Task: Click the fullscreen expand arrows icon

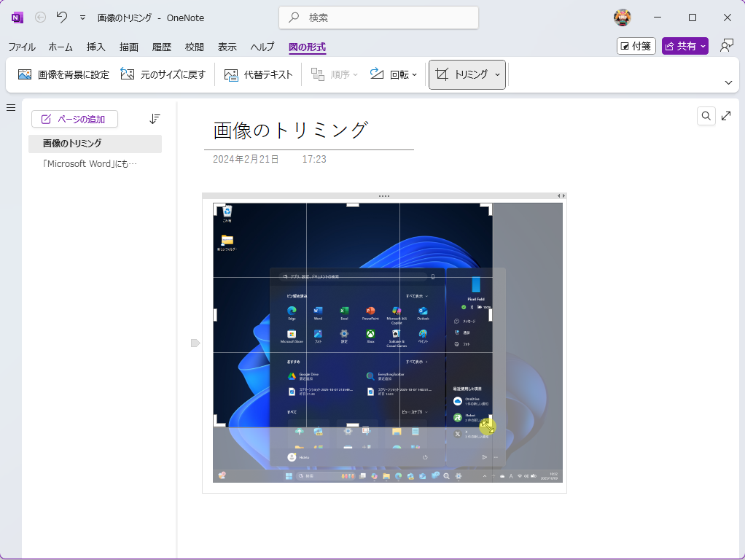Action: point(726,115)
